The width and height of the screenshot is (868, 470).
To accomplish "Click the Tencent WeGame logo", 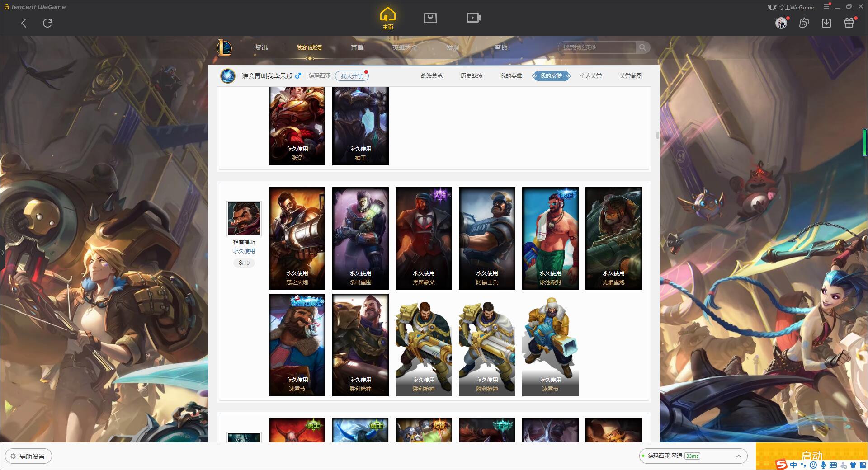I will coord(35,7).
